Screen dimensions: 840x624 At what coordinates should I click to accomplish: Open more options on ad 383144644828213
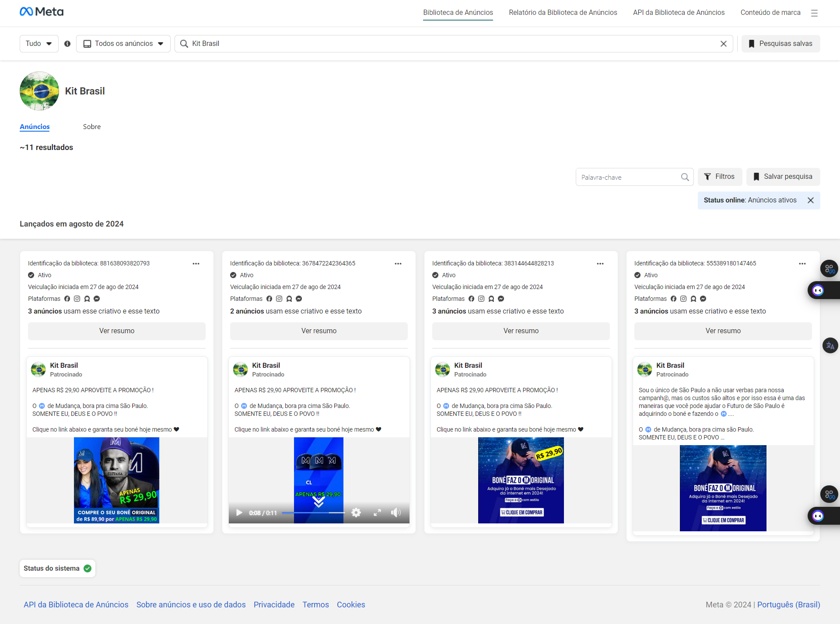point(600,264)
